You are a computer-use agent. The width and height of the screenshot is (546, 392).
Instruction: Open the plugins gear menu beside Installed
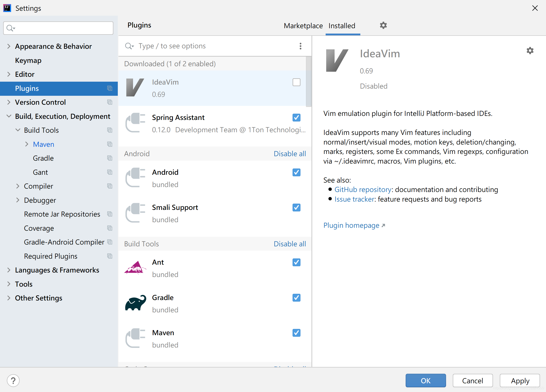pyautogui.click(x=383, y=25)
